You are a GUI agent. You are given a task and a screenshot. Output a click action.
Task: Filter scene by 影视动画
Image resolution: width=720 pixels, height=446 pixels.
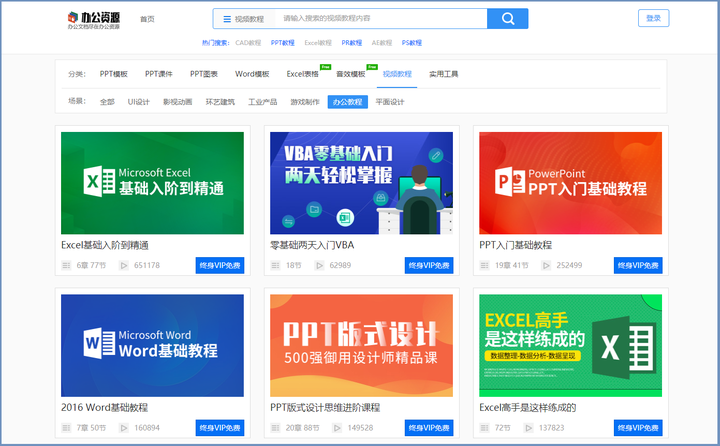point(178,102)
